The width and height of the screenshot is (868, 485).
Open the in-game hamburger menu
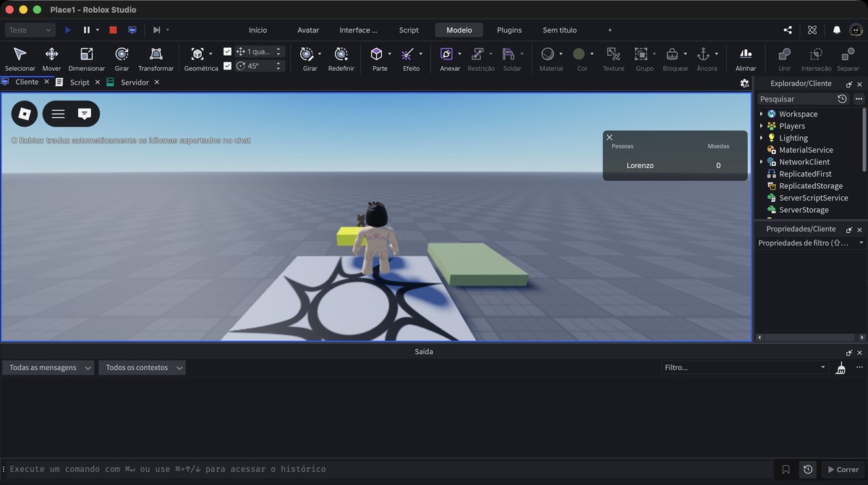pos(58,114)
